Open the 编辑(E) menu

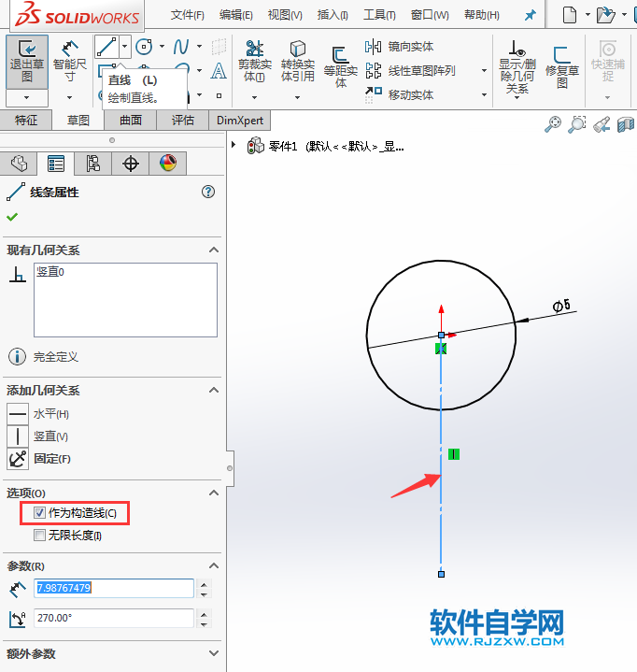(235, 15)
